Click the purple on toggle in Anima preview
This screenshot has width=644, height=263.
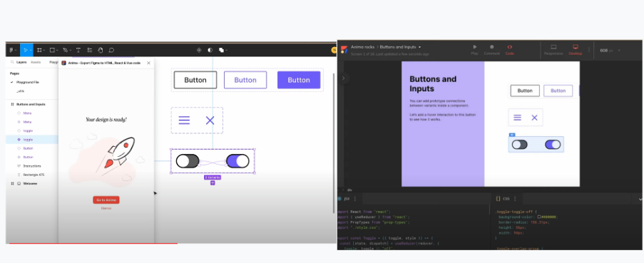[x=553, y=145]
